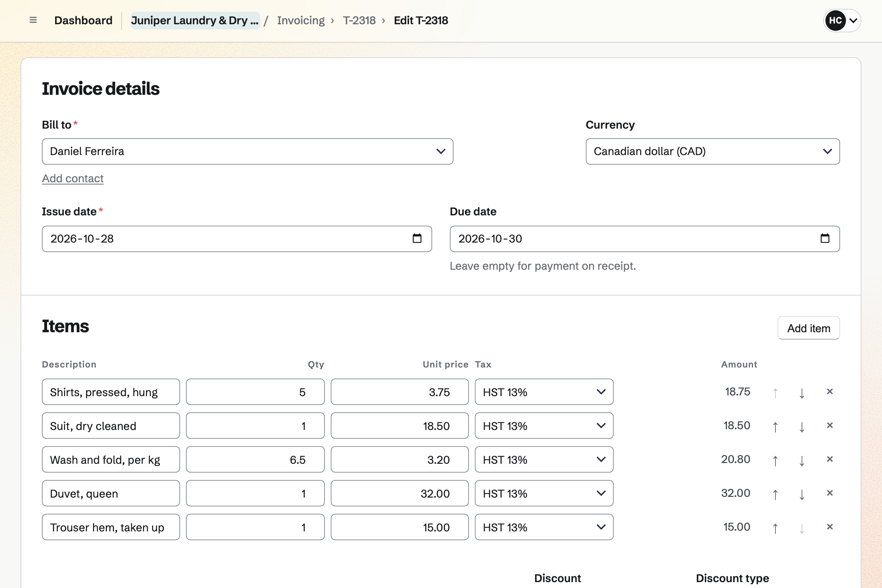The width and height of the screenshot is (882, 588).
Task: Change tax for Wash and fold
Action: 544,459
